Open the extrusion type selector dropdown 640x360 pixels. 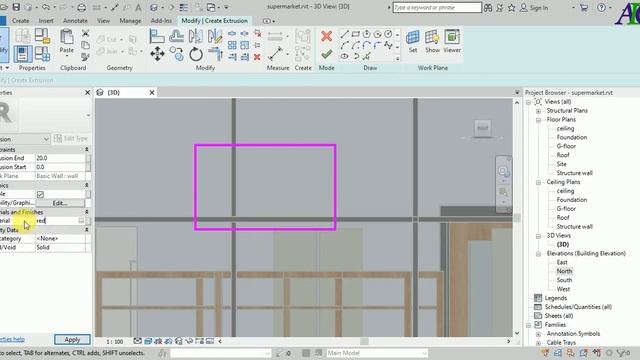[x=46, y=139]
